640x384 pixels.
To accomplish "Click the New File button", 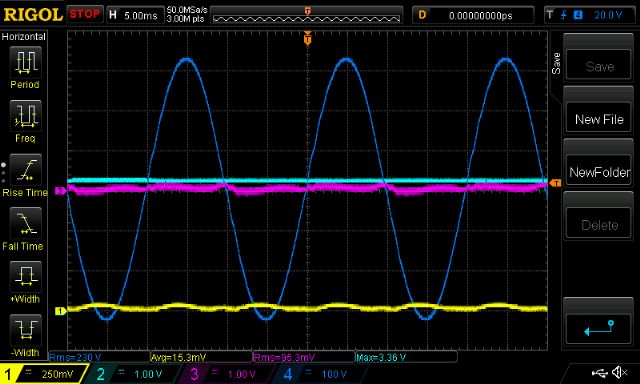I will (x=598, y=119).
